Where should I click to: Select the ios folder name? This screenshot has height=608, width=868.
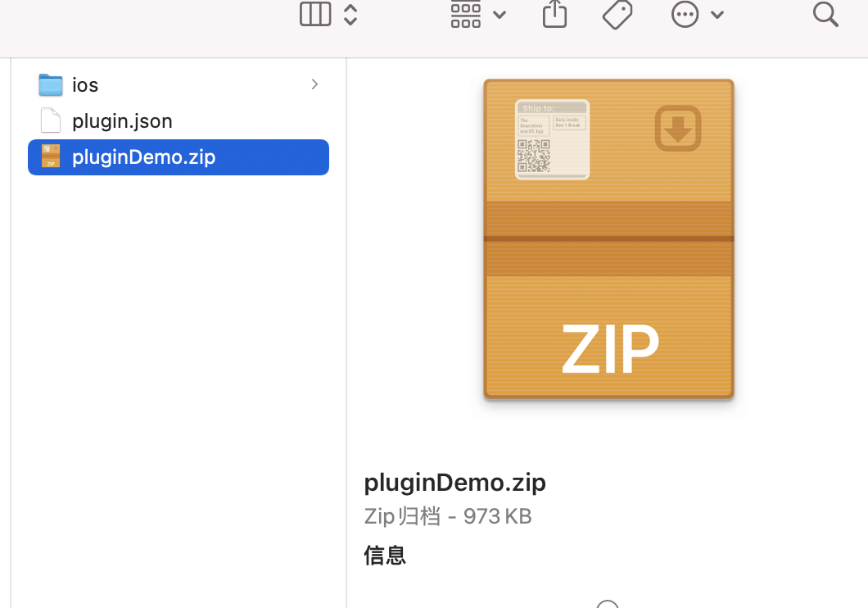pos(85,85)
